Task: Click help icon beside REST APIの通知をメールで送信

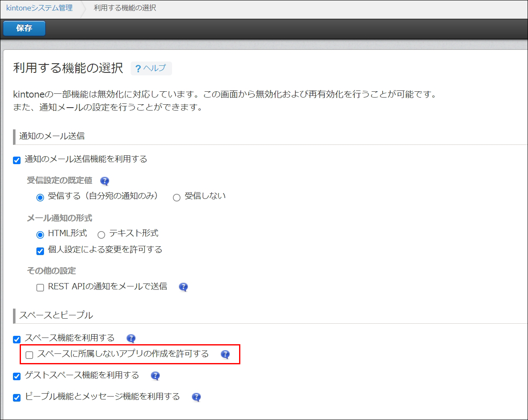Action: tap(183, 287)
